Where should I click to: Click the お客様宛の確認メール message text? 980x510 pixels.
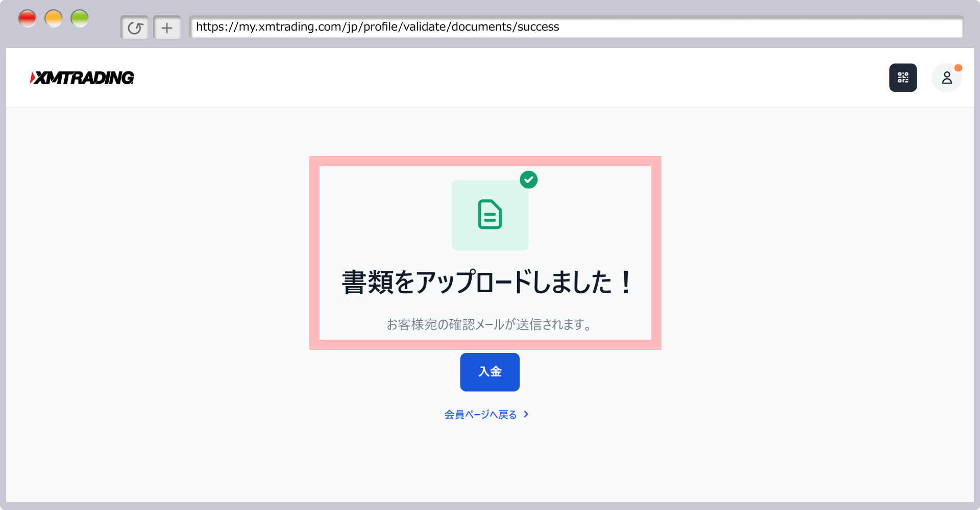click(489, 324)
